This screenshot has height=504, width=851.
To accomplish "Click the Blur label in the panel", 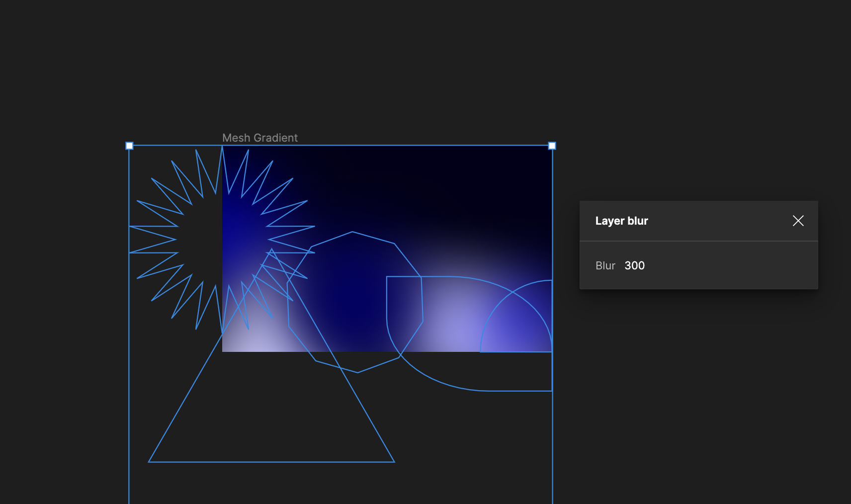I will click(x=605, y=265).
